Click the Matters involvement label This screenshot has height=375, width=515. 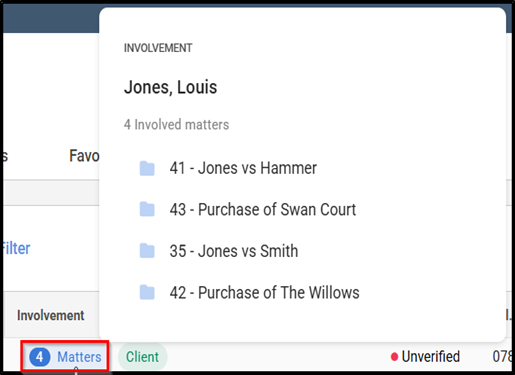[79, 357]
